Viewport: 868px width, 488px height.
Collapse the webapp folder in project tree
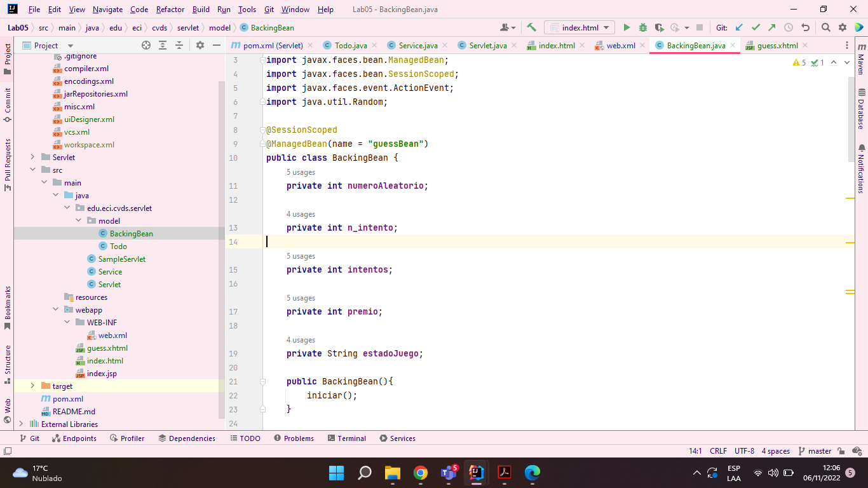tap(57, 309)
